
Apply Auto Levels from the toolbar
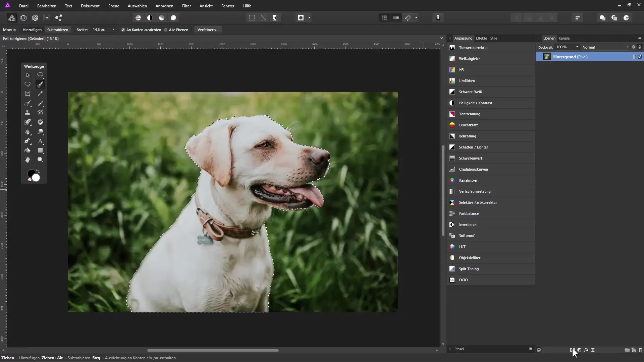coord(138,18)
